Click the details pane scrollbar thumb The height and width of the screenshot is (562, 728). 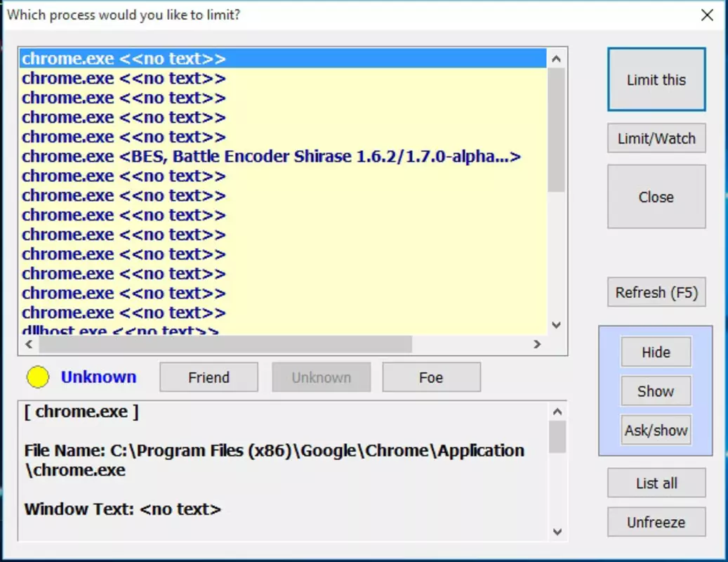click(557, 436)
